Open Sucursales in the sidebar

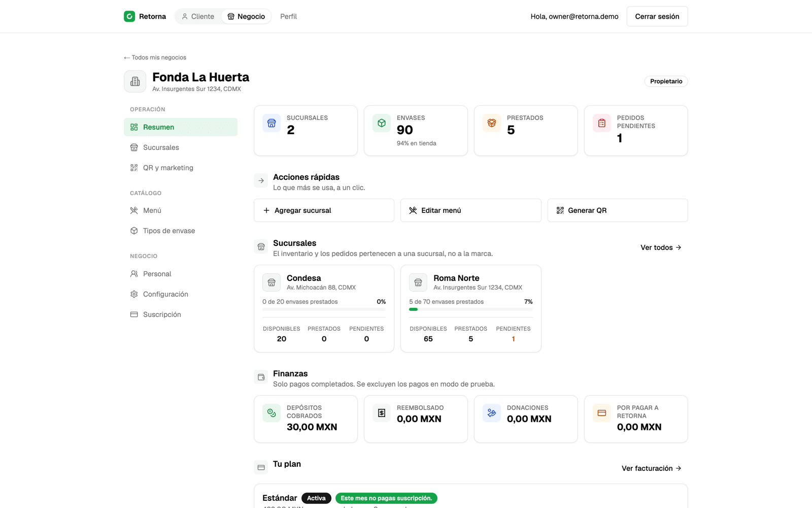181,147
